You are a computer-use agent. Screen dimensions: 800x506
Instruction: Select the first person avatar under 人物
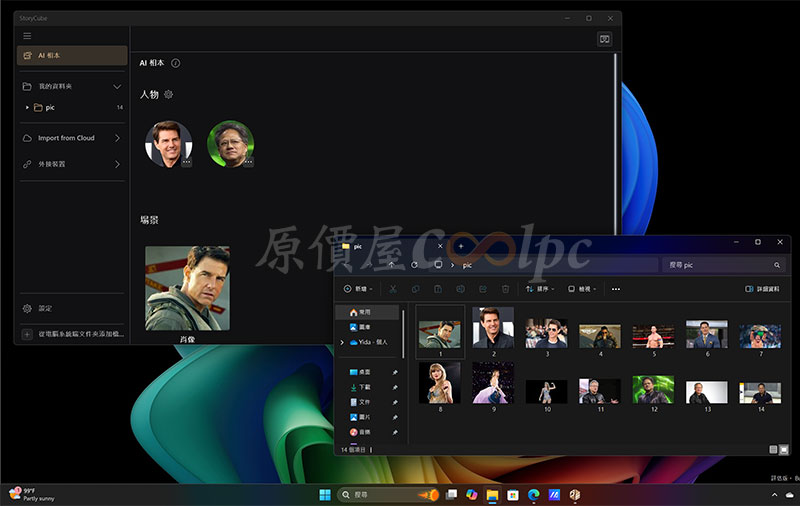pos(168,144)
